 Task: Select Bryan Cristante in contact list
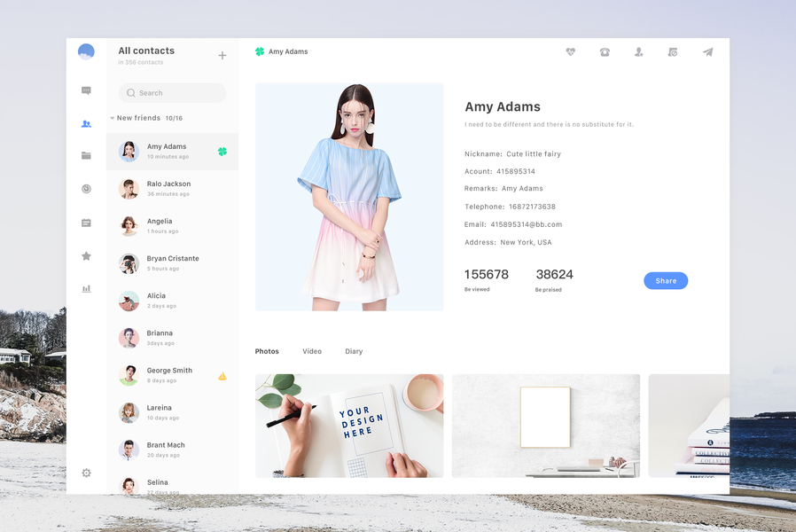click(172, 263)
